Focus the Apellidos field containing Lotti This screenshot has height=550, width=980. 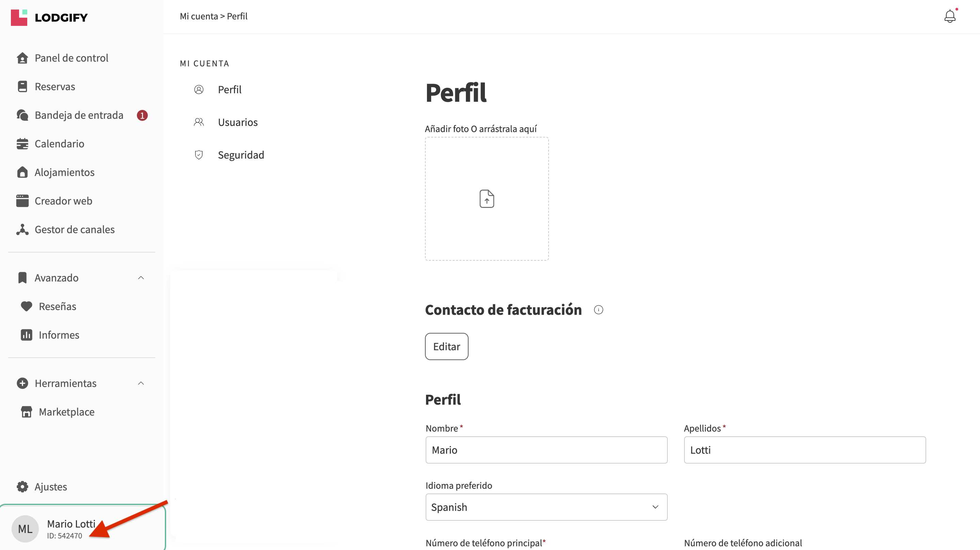[x=804, y=450]
